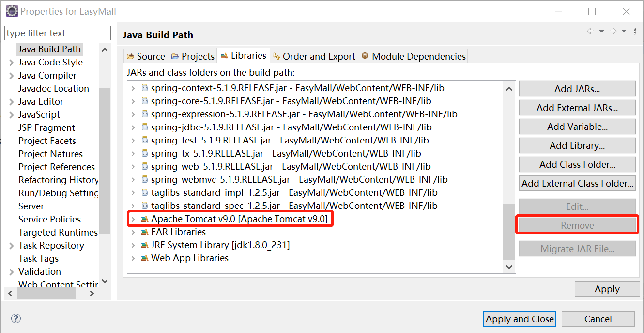The width and height of the screenshot is (644, 333).
Task: Click the Remove button
Action: [x=577, y=225]
